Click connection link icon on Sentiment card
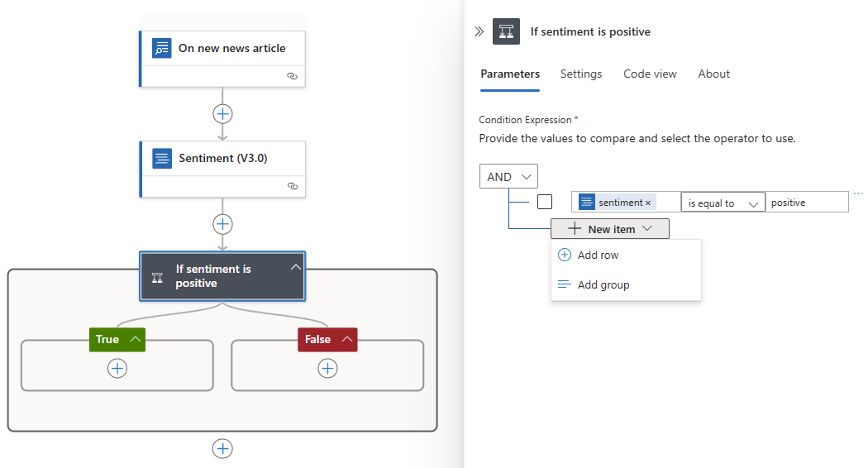This screenshot has width=868, height=468. point(293,186)
